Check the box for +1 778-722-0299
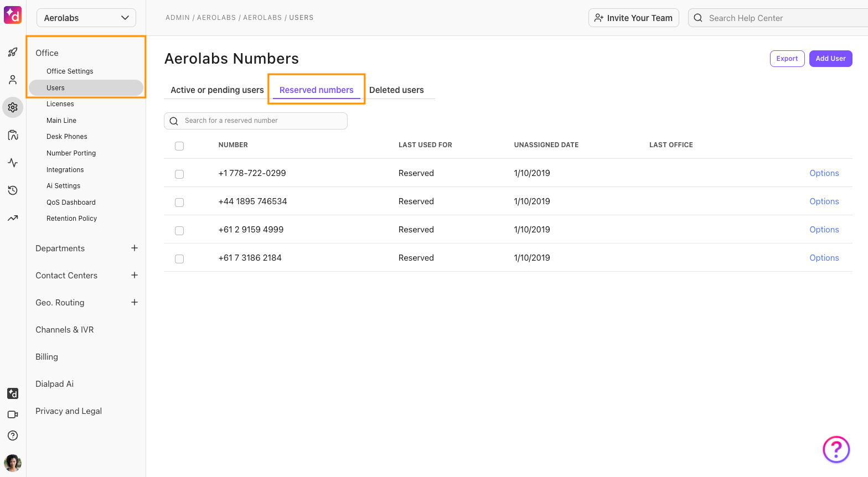Image resolution: width=868 pixels, height=477 pixels. coord(179,174)
